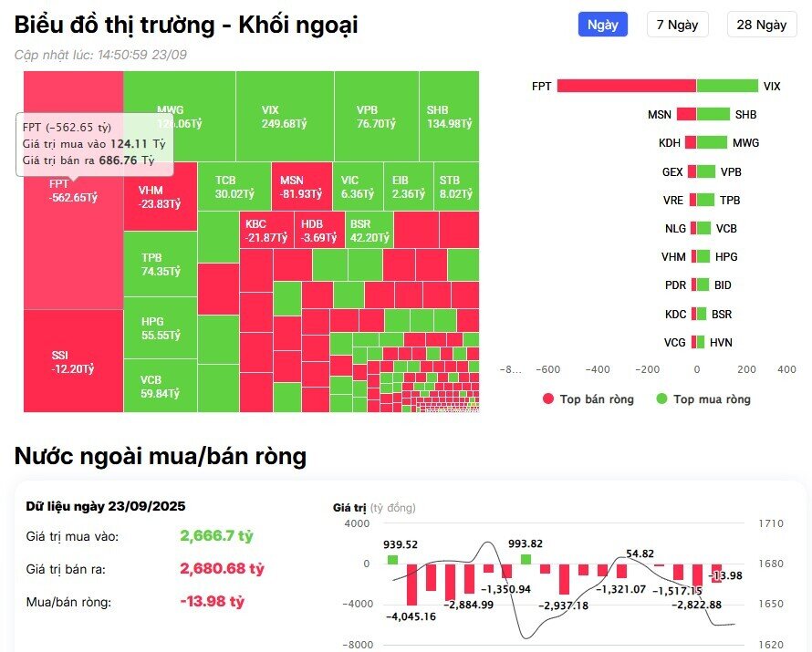This screenshot has height=652, width=812.
Task: Click the 993.82 green bar in the chart
Action: tap(526, 558)
